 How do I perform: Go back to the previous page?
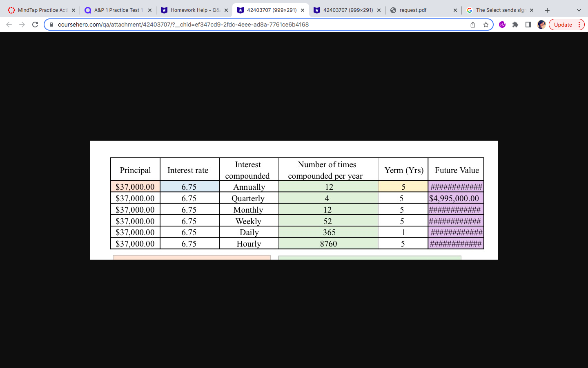click(x=9, y=25)
